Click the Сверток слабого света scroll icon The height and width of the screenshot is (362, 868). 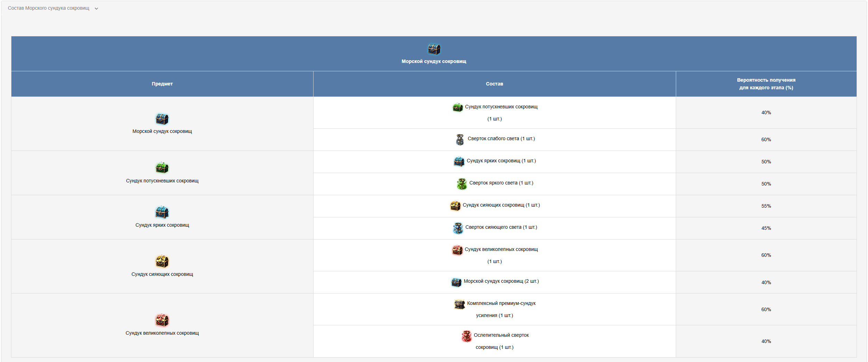pyautogui.click(x=460, y=139)
